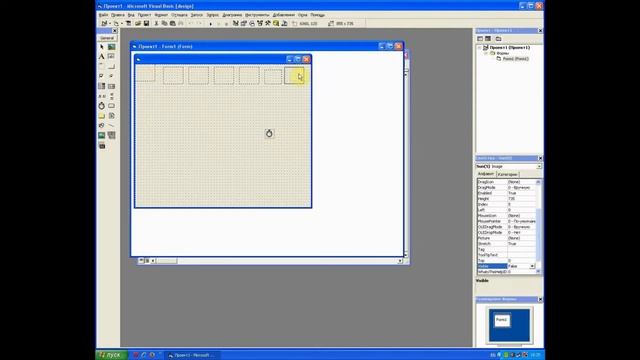Select the Label control tool
The height and width of the screenshot is (360, 640).
pos(102,57)
